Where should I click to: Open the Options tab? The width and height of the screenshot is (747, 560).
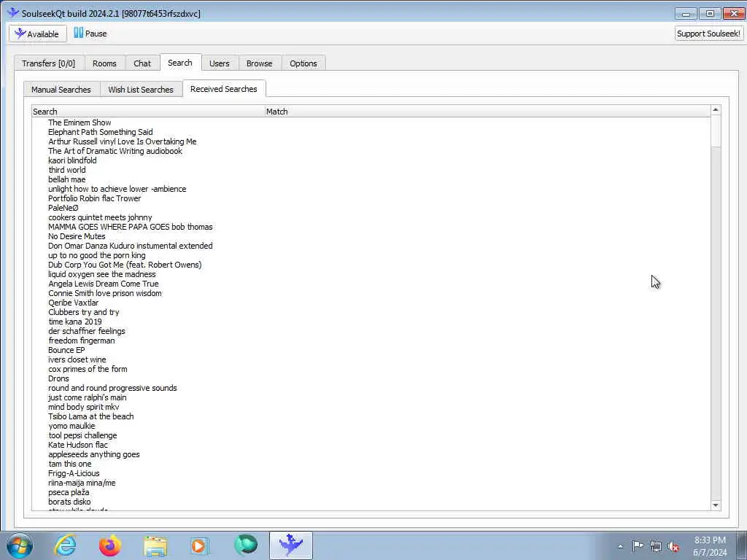303,63
